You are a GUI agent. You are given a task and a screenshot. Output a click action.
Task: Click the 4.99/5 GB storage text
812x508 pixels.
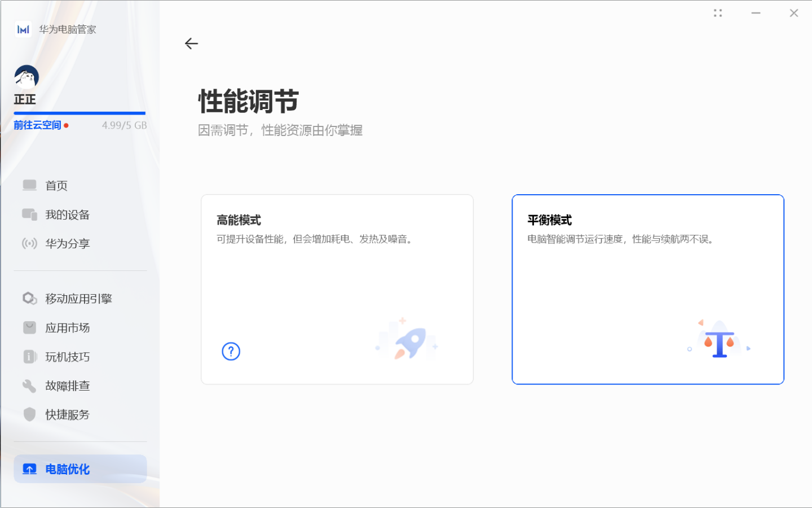(124, 125)
